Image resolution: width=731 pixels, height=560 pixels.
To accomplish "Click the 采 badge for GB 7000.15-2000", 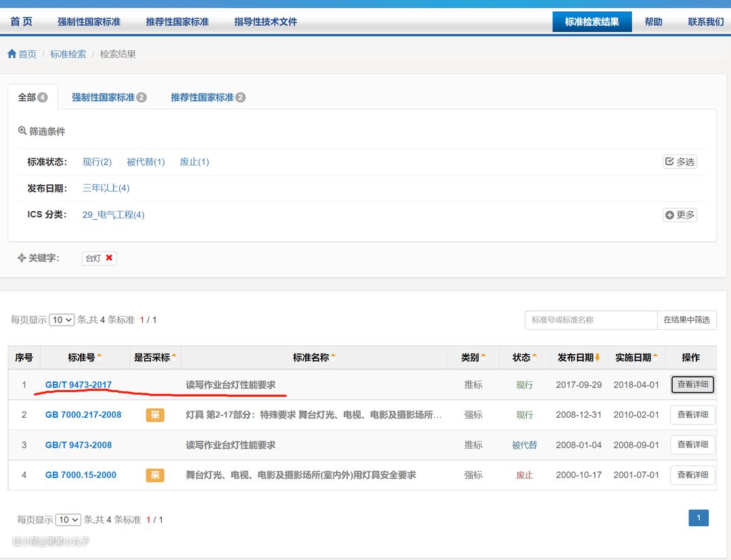I will point(155,475).
